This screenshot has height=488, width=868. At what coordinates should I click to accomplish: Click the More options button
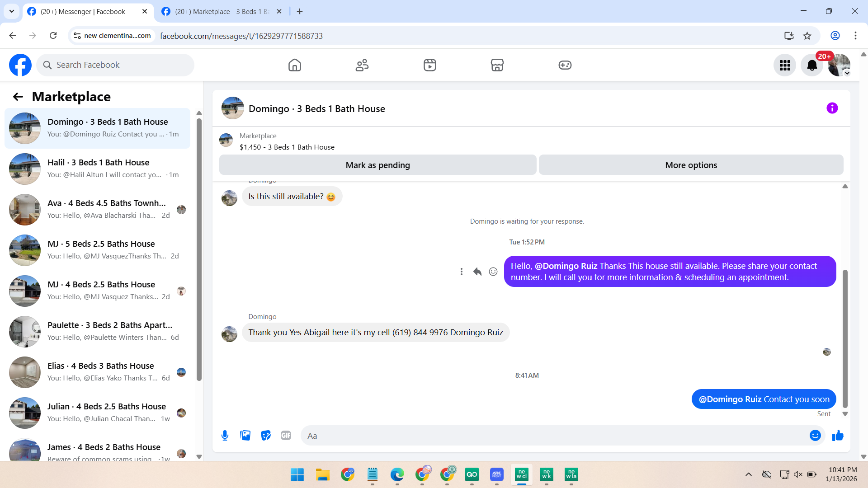691,165
